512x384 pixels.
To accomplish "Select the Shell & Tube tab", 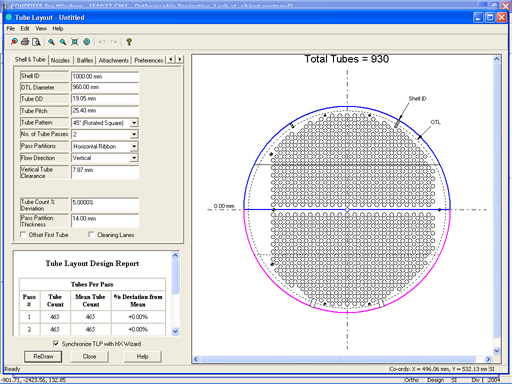I will click(x=30, y=59).
